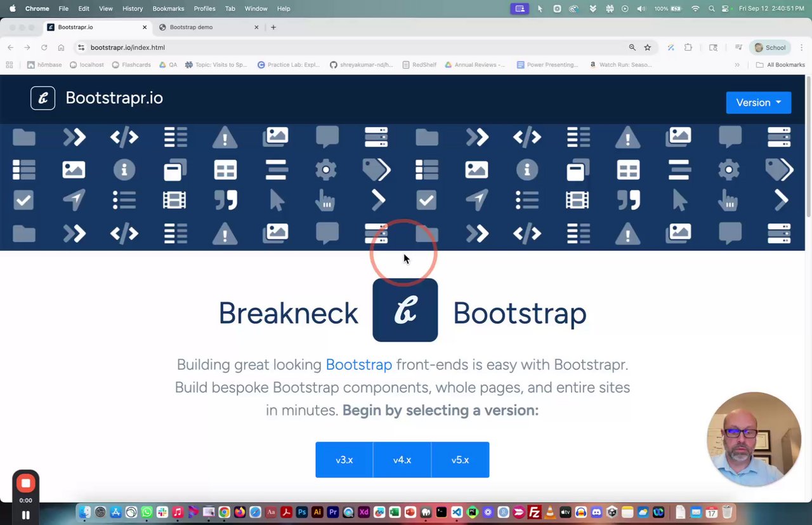Expand the hidden bookmarks overflow chevron

[x=737, y=65]
